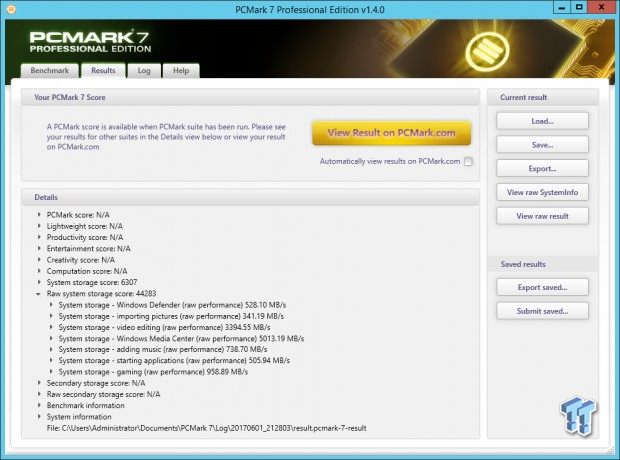Select the Results tab
The height and width of the screenshot is (460, 620).
coord(103,70)
